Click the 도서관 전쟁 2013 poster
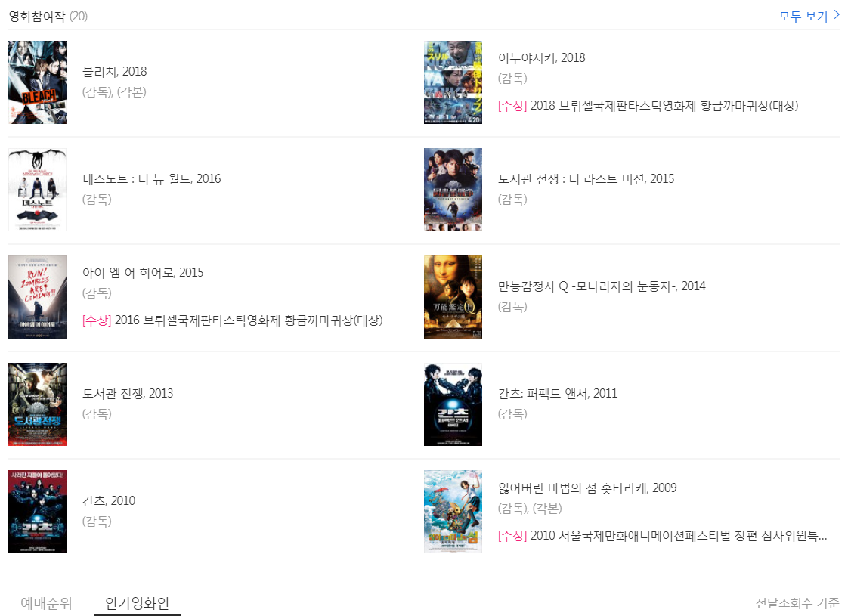Image resolution: width=851 pixels, height=616 pixels. pos(38,405)
